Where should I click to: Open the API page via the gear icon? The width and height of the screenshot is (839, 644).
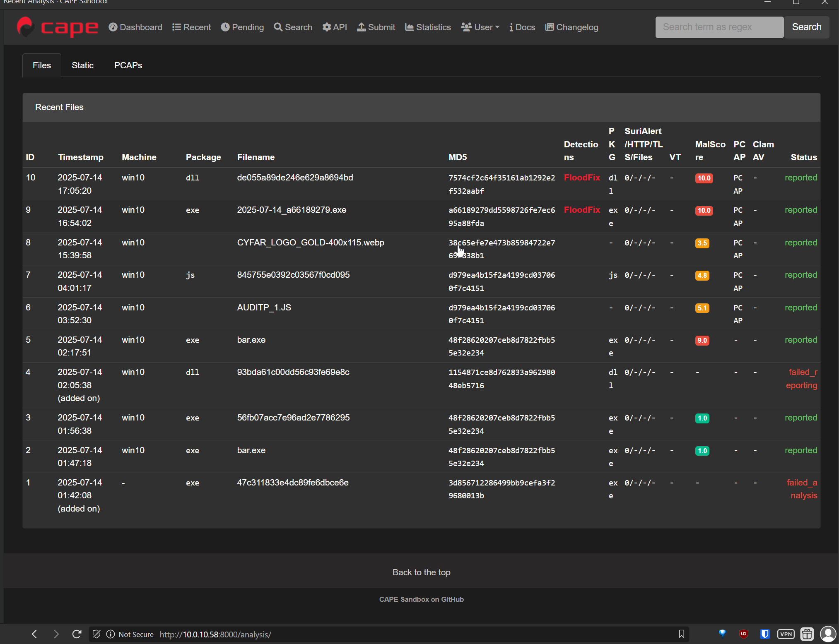click(x=326, y=27)
